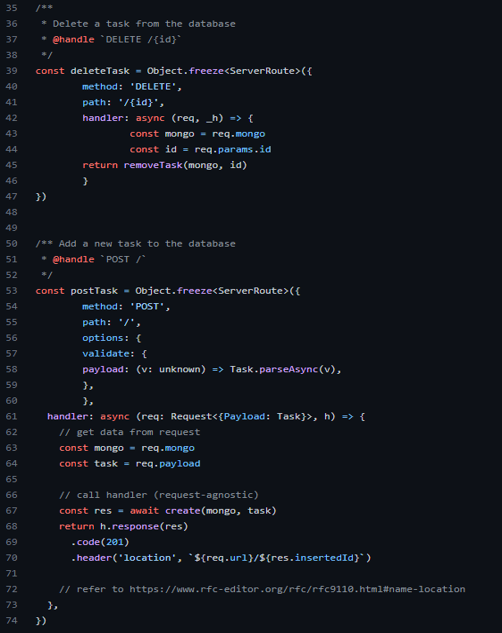
Task: Click the 'DELETE' method string value
Action: pyautogui.click(x=153, y=86)
